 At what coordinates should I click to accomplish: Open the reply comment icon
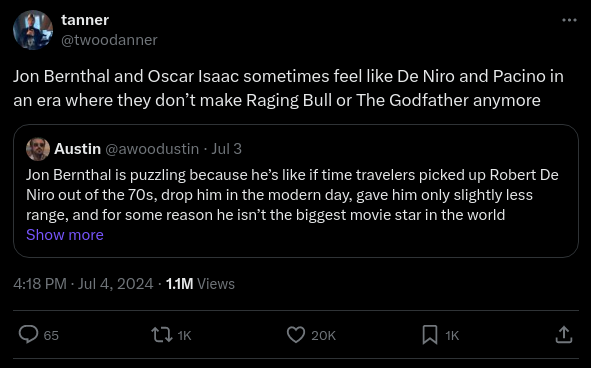(29, 335)
